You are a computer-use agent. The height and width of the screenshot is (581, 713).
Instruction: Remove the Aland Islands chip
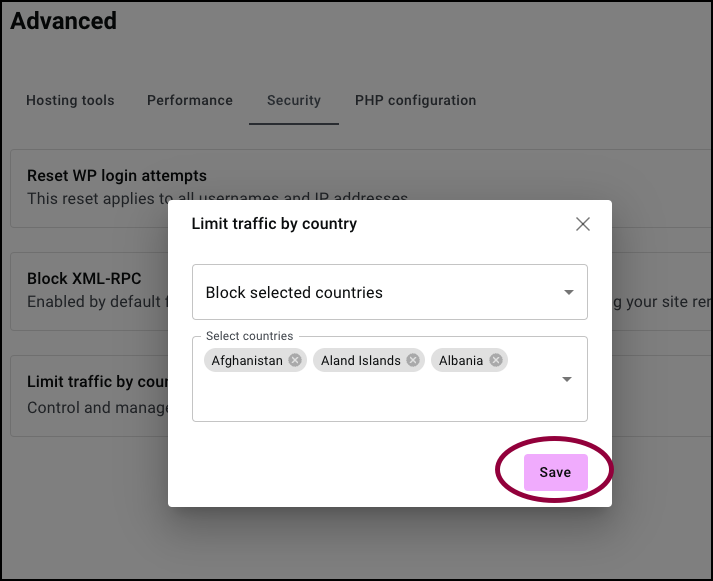point(413,360)
